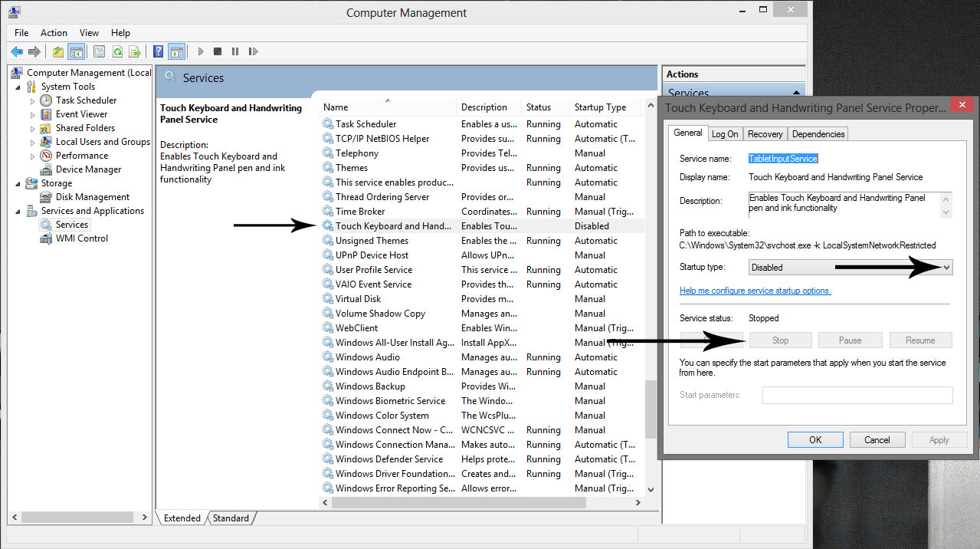Toggle the Show/Hide Console Tree icon
This screenshot has height=549, width=980.
tap(77, 51)
